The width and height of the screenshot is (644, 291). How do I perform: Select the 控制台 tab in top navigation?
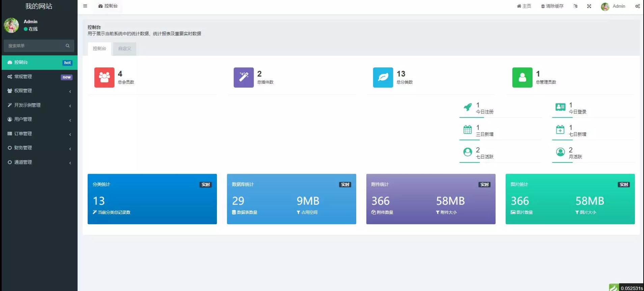[108, 6]
